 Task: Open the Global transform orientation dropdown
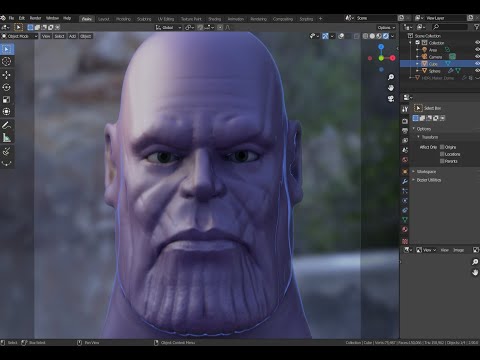click(168, 27)
